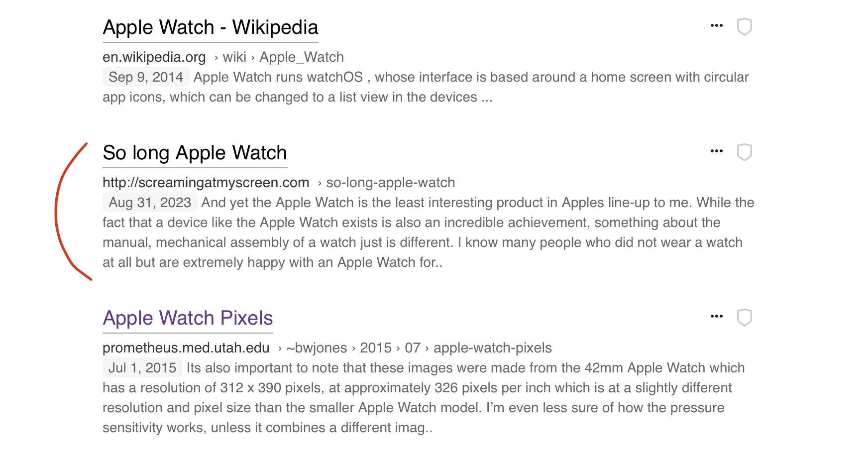Click the Sep 9, 2014 date badge
Image resolution: width=868 pixels, height=465 pixels.
coord(146,77)
